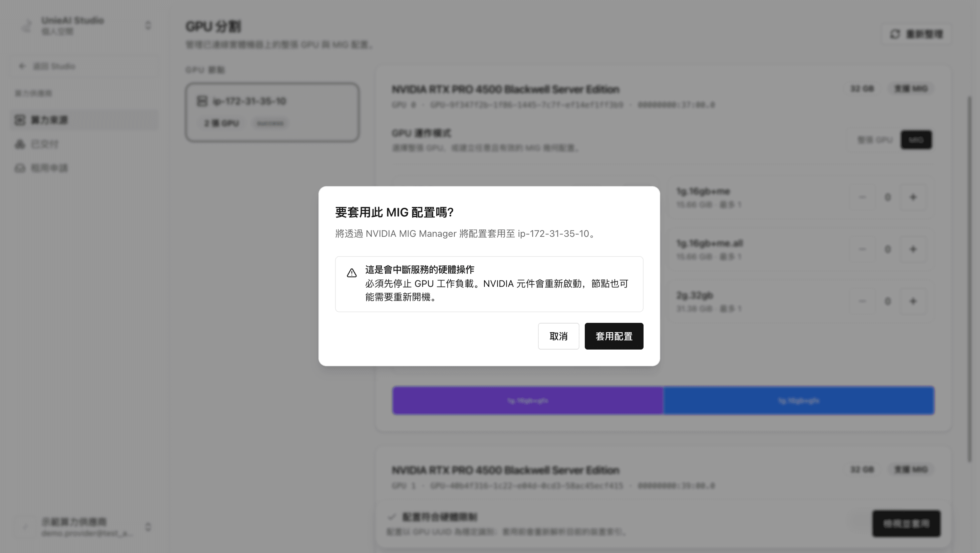The width and height of the screenshot is (980, 553).
Task: Click the checkmark icon beside the validation message
Action: pyautogui.click(x=392, y=517)
